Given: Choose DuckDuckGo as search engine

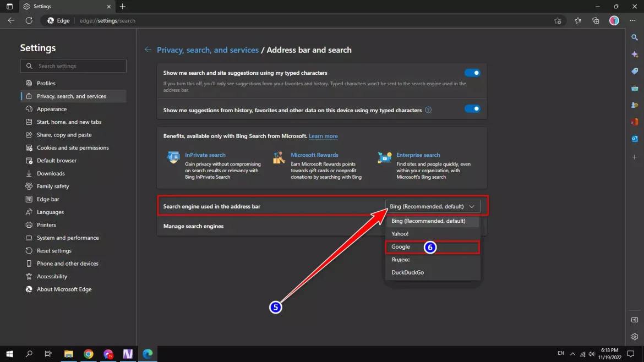Looking at the screenshot, I should pos(433,272).
